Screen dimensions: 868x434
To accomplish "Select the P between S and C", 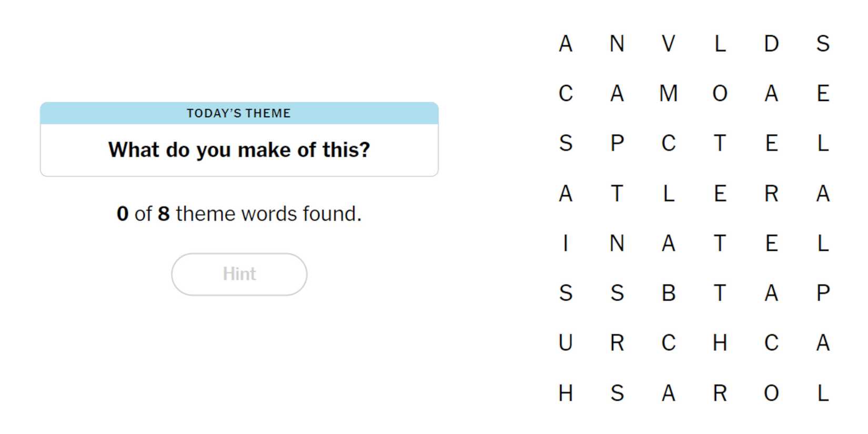I will tap(617, 143).
